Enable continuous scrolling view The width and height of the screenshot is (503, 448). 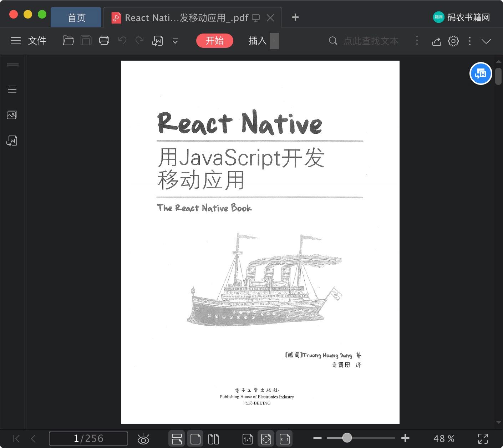click(x=177, y=438)
